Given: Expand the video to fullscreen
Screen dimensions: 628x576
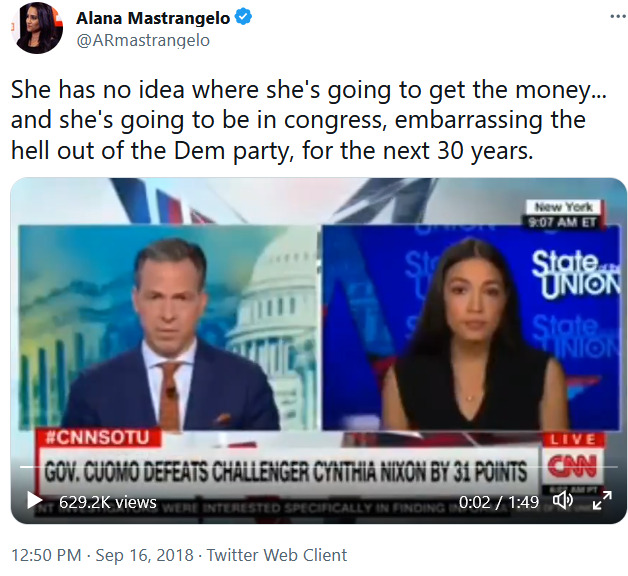Looking at the screenshot, I should pyautogui.click(x=602, y=500).
